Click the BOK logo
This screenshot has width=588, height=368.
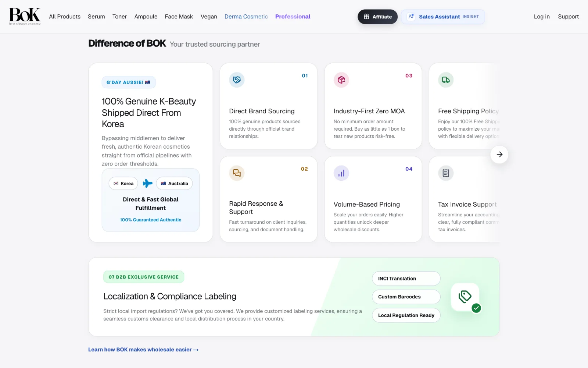point(25,17)
